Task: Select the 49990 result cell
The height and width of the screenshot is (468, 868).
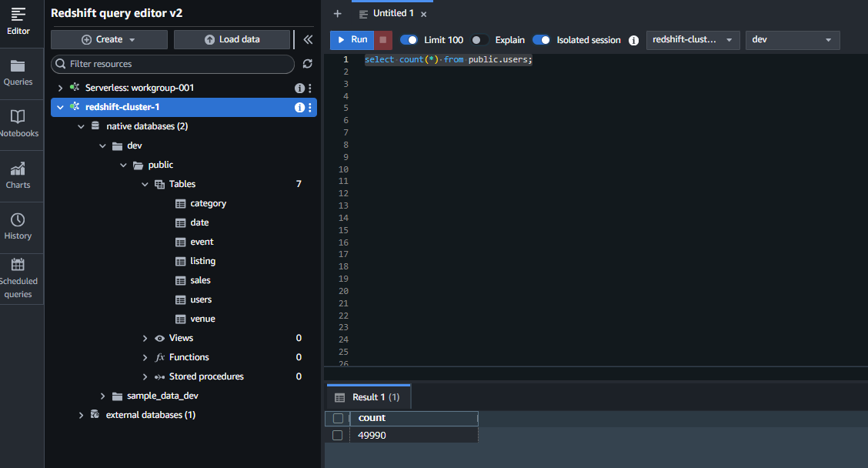Action: pos(414,436)
